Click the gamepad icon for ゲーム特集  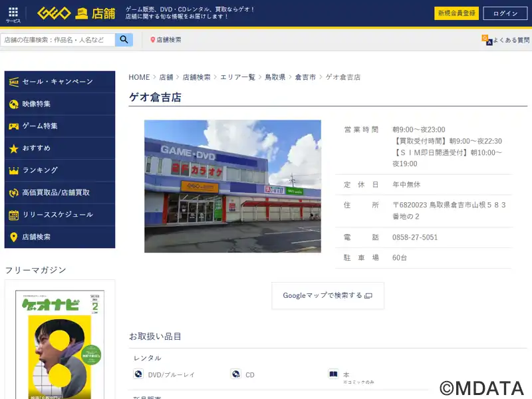[x=13, y=126]
